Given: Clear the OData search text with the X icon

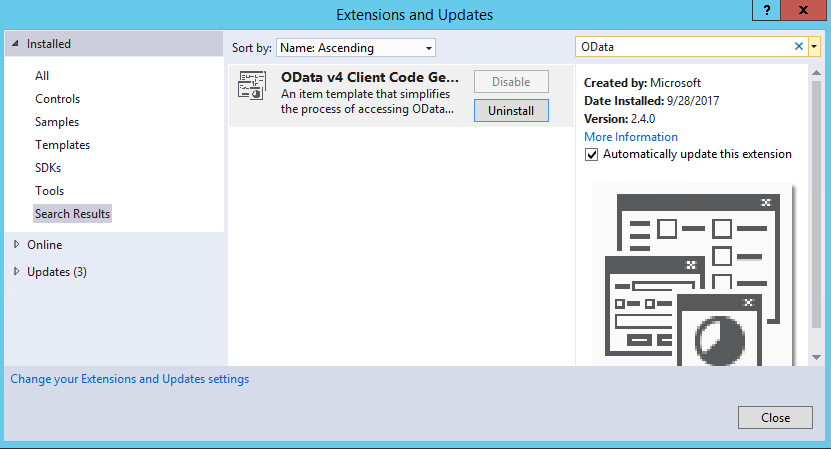Looking at the screenshot, I should pos(799,47).
